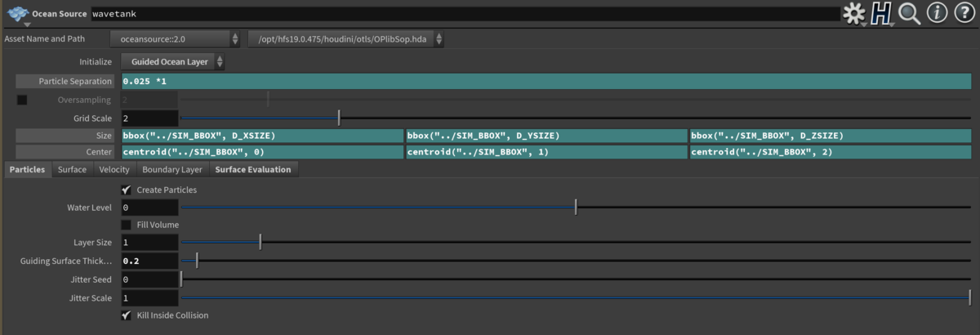Select the Surface Evaluation tab
Image resolution: width=980 pixels, height=335 pixels.
[253, 169]
